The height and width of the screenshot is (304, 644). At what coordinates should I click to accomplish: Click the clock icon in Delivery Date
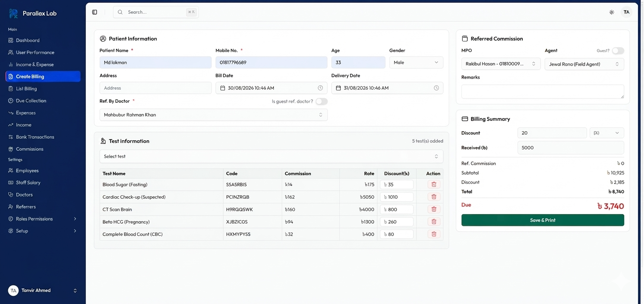click(436, 88)
